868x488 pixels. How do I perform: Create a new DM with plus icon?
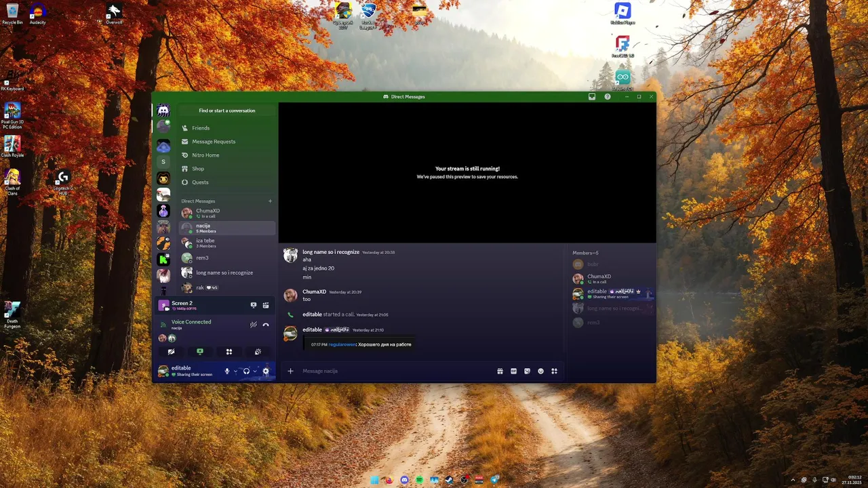[270, 201]
